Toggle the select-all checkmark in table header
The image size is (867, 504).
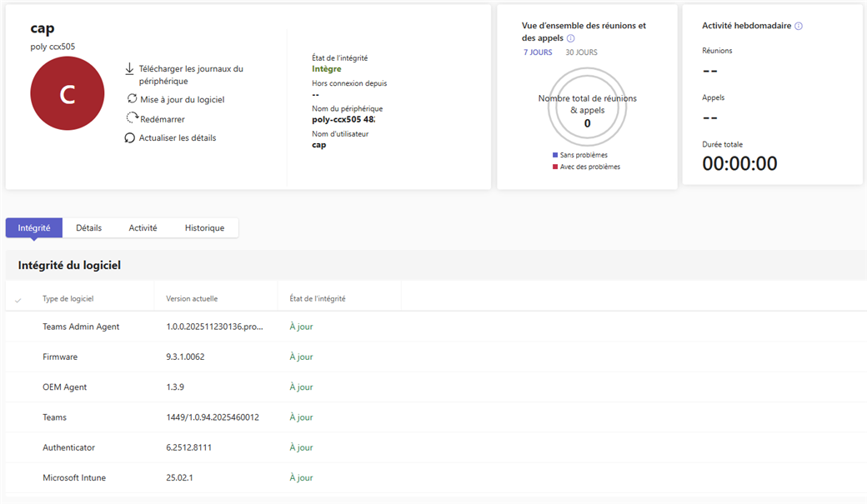18,299
